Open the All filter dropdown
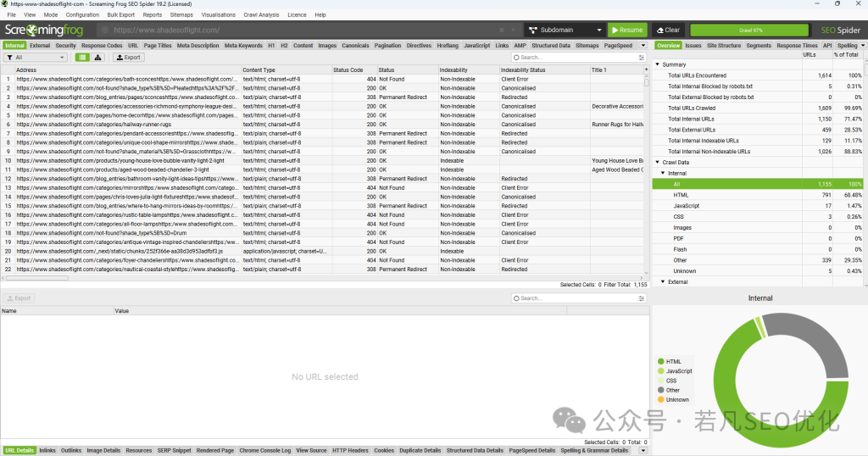 pyautogui.click(x=36, y=58)
